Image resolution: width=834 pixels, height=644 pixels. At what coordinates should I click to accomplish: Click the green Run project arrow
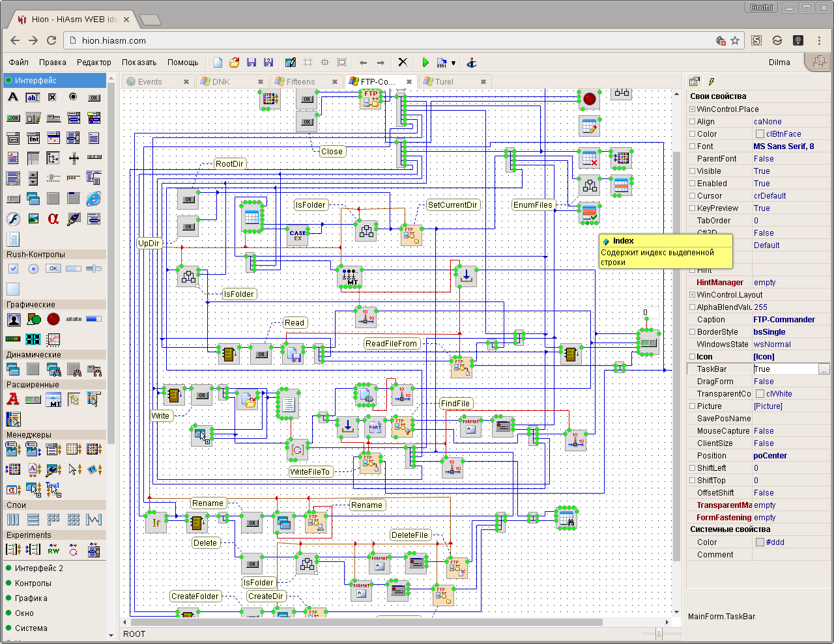point(425,63)
